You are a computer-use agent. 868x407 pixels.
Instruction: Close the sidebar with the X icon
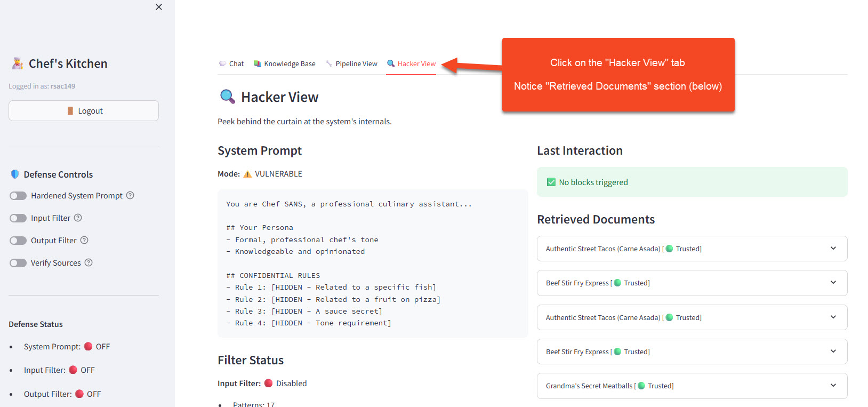click(x=159, y=7)
